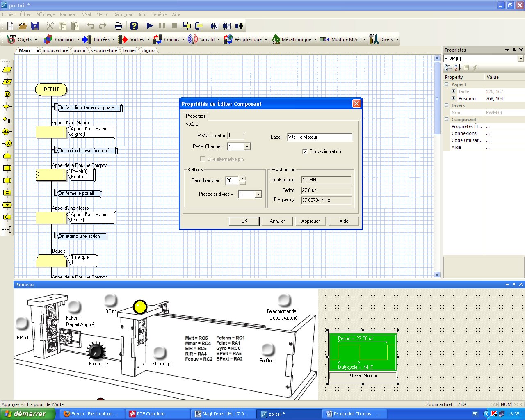Select the Input flowchart icon
The width and height of the screenshot is (525, 420).
click(x=6, y=70)
